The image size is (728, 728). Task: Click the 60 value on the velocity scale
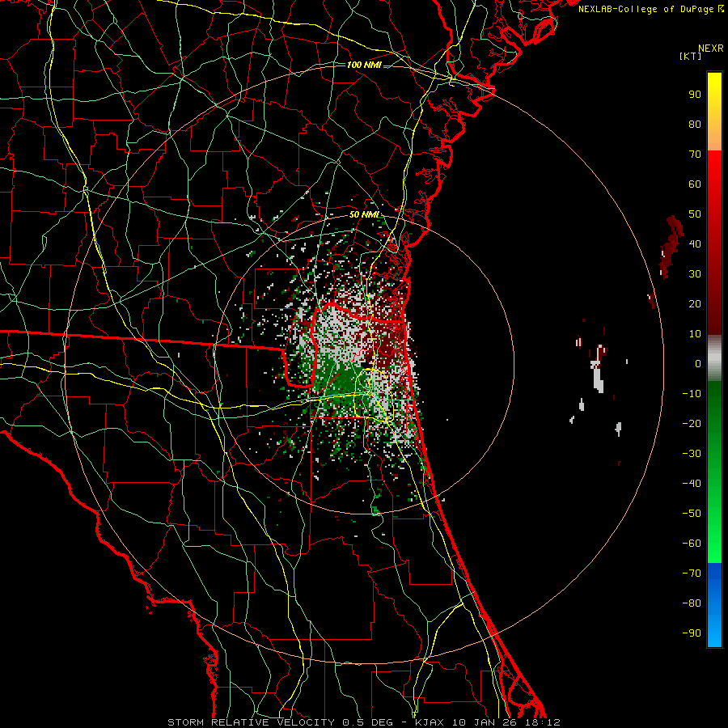695,184
